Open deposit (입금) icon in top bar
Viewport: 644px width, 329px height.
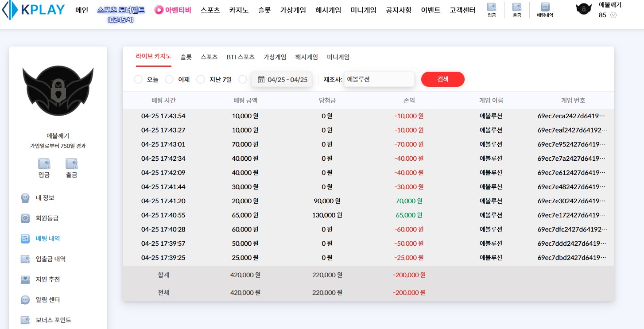pos(491,7)
